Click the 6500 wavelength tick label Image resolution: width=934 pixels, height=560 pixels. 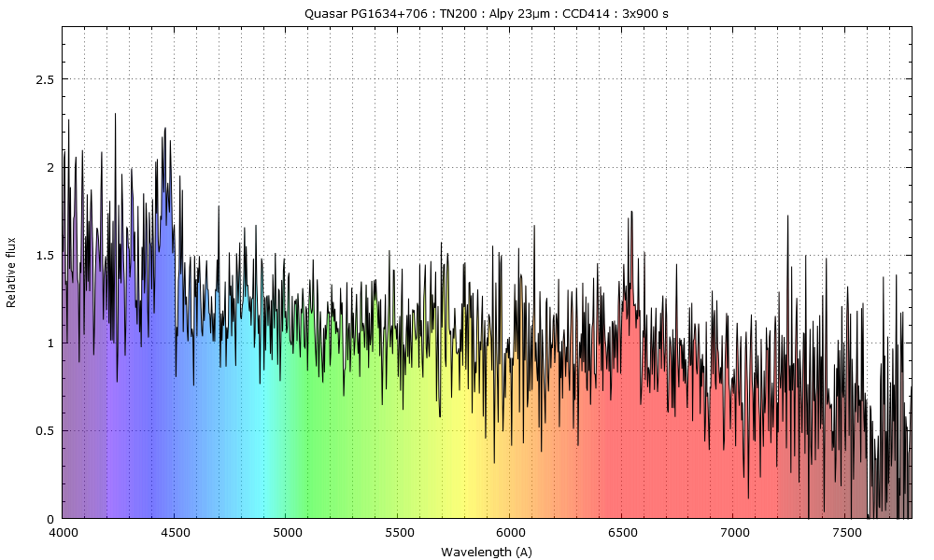point(623,533)
